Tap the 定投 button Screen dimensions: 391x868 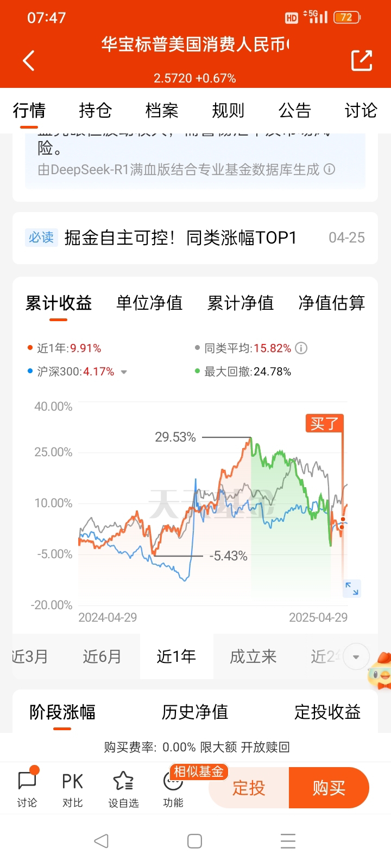click(249, 788)
